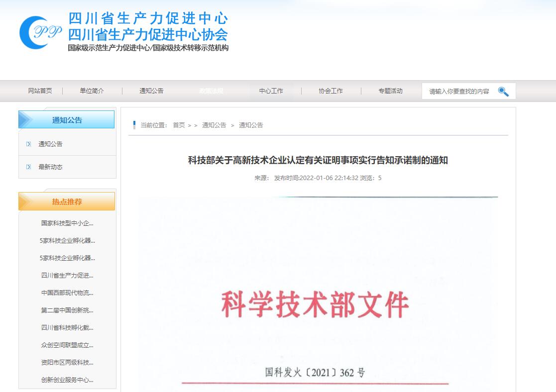Viewport: 556px width, 392px height.
Task: Open 第二届中国创新挑... recommended link
Action: 67,310
